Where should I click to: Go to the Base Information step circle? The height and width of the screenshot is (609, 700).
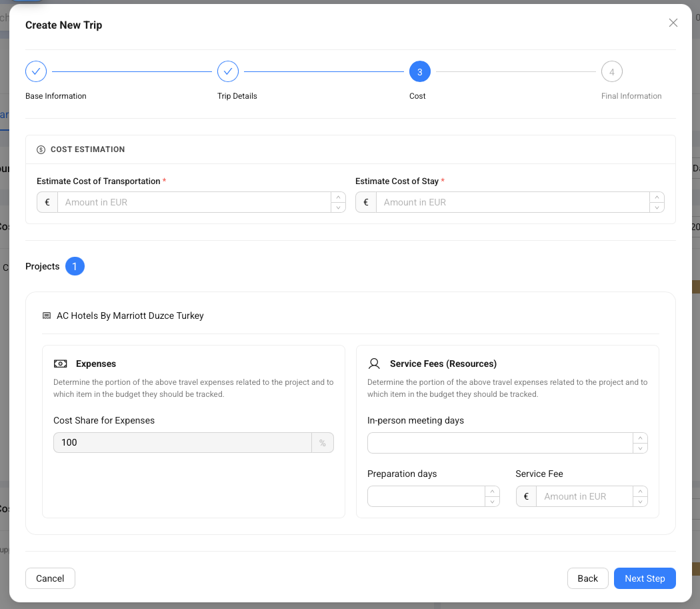[36, 71]
